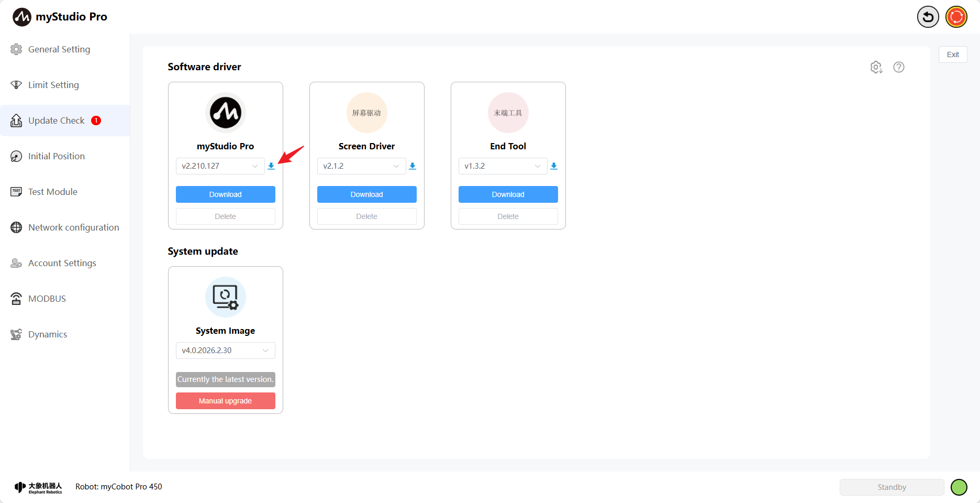Screen dimensions: 980x503
Task: Open the help question mark icon
Action: pyautogui.click(x=899, y=67)
